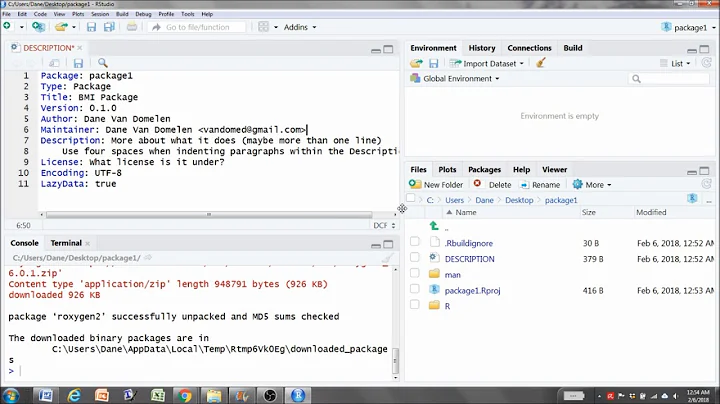Switch to the Connections tab
The width and height of the screenshot is (720, 404).
click(529, 48)
